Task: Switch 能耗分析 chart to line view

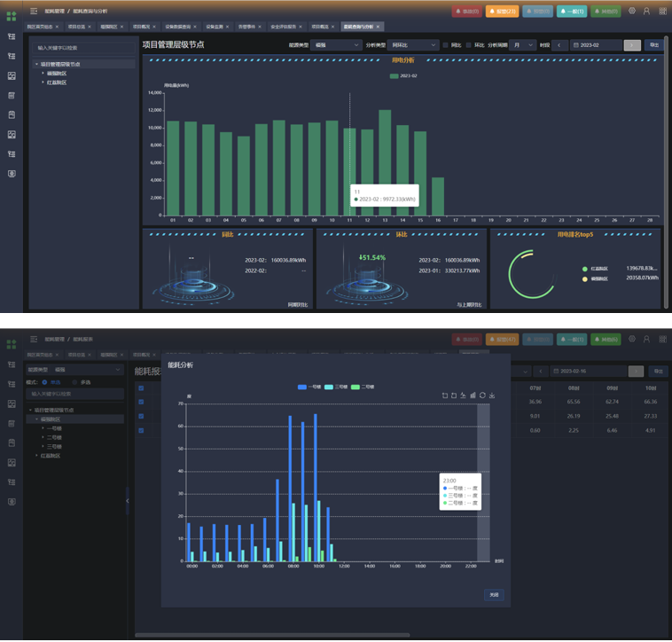Action: 464,395
